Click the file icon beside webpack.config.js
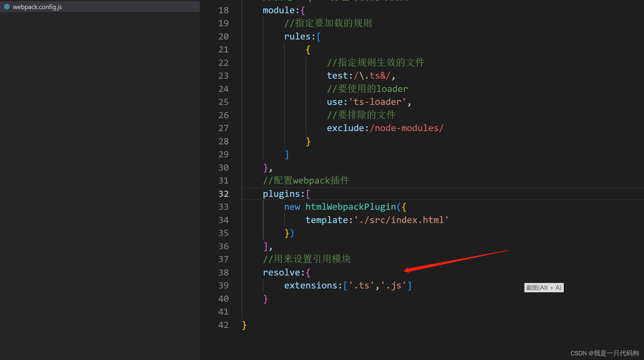This screenshot has width=644, height=360. tap(6, 6)
